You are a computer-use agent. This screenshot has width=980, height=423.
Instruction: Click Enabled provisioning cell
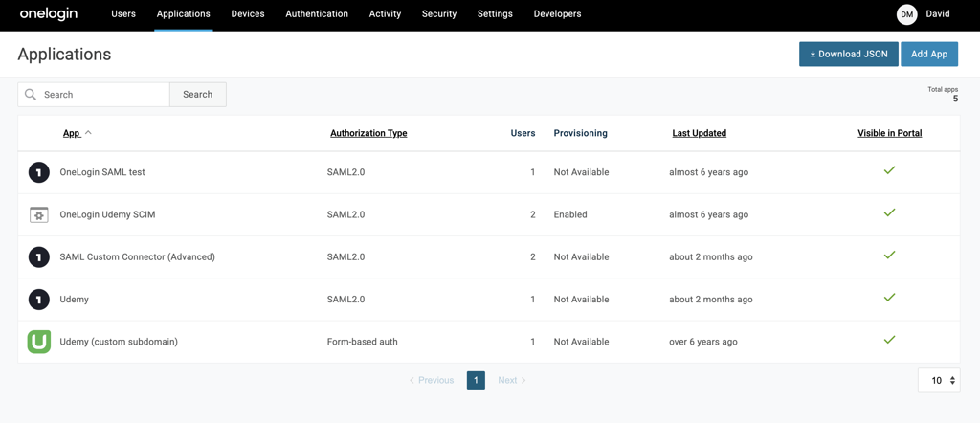(570, 214)
